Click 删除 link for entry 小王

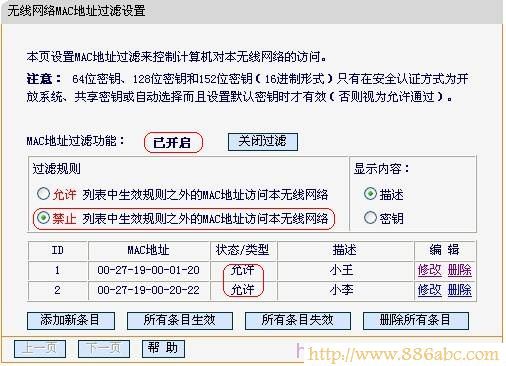pyautogui.click(x=460, y=270)
